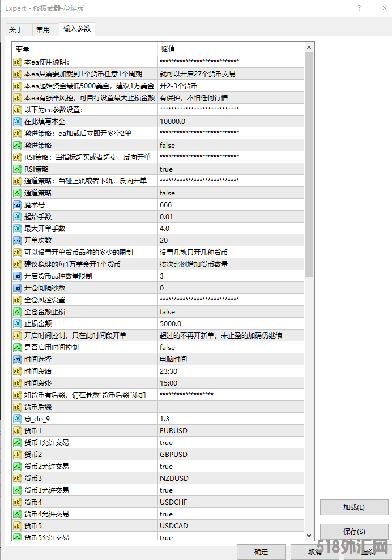Click the string icon beside 时间段始
This screenshot has width=392, height=560.
click(x=17, y=371)
